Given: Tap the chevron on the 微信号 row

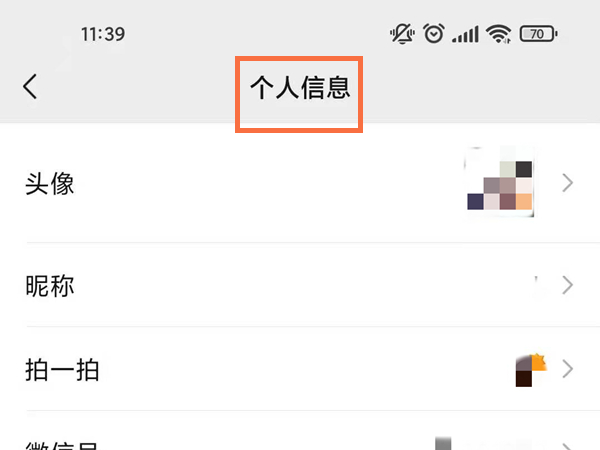Looking at the screenshot, I should pyautogui.click(x=568, y=447).
